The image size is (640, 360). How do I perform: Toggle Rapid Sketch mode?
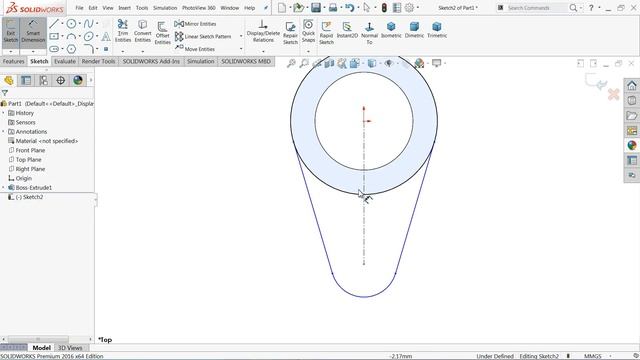[326, 33]
